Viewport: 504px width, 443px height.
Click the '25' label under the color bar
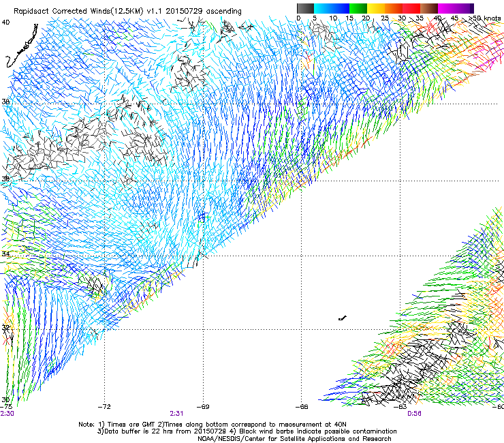pyautogui.click(x=385, y=18)
